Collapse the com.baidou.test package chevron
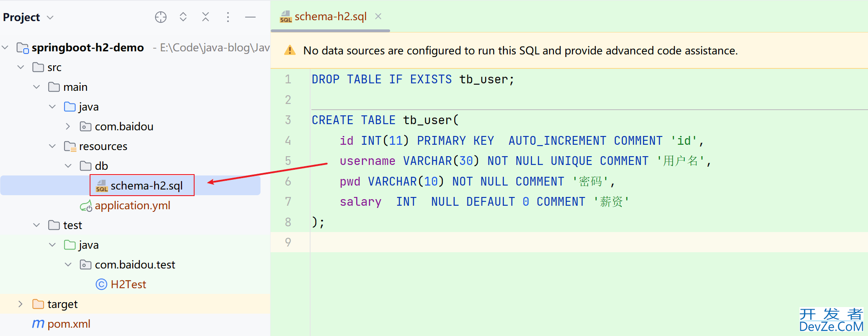Image resolution: width=868 pixels, height=336 pixels. (68, 265)
